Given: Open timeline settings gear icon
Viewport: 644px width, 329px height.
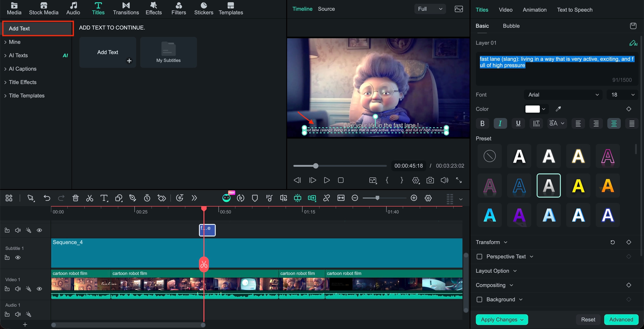Looking at the screenshot, I should tap(428, 198).
